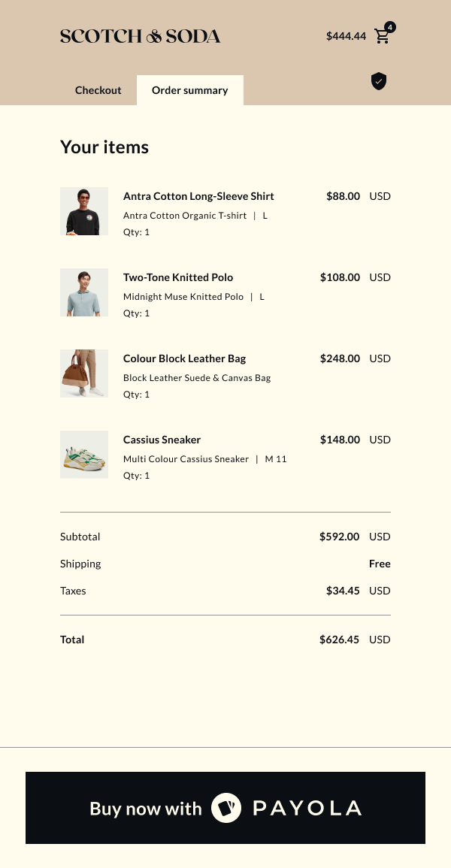Open the shopping cart icon
The height and width of the screenshot is (868, 451).
[x=382, y=37]
